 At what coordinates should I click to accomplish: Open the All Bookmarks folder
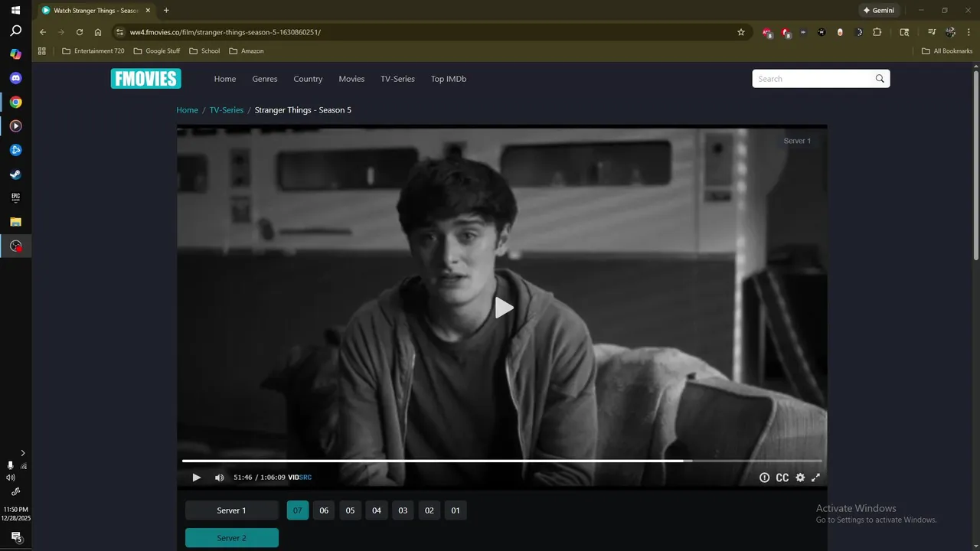click(947, 51)
